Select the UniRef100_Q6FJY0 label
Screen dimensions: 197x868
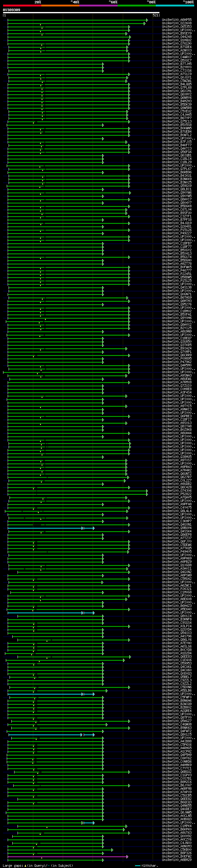coord(176,542)
